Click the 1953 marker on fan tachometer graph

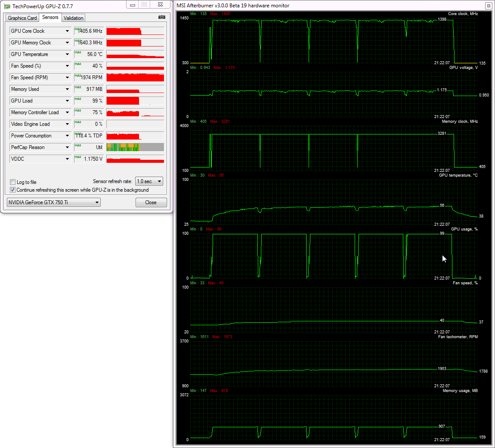tap(442, 369)
